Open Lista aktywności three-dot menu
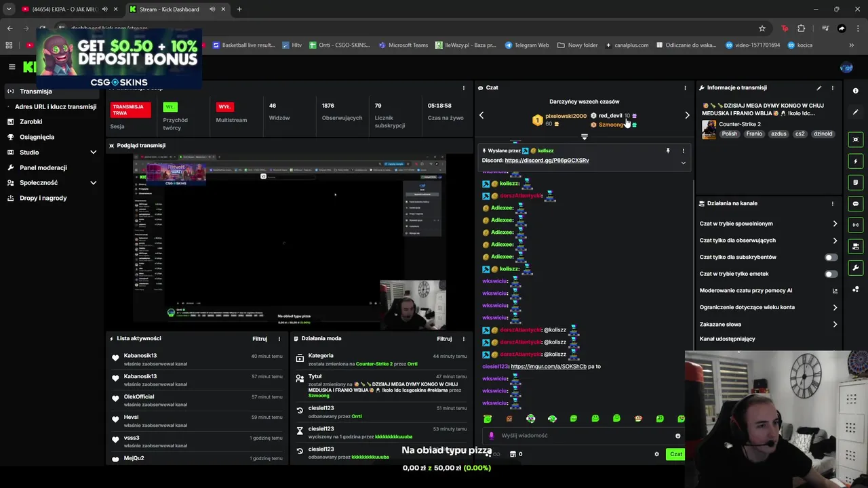This screenshot has height=488, width=868. (279, 339)
